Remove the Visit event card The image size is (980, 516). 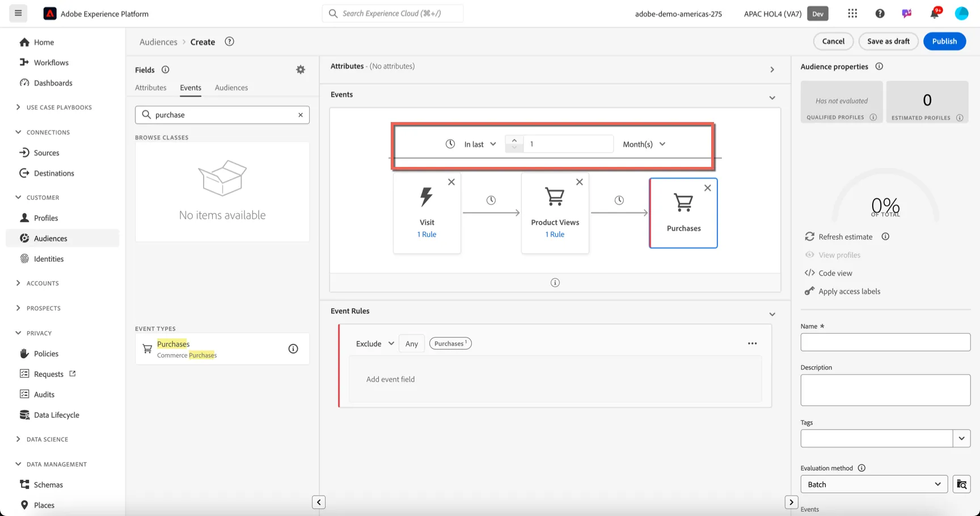tap(451, 182)
